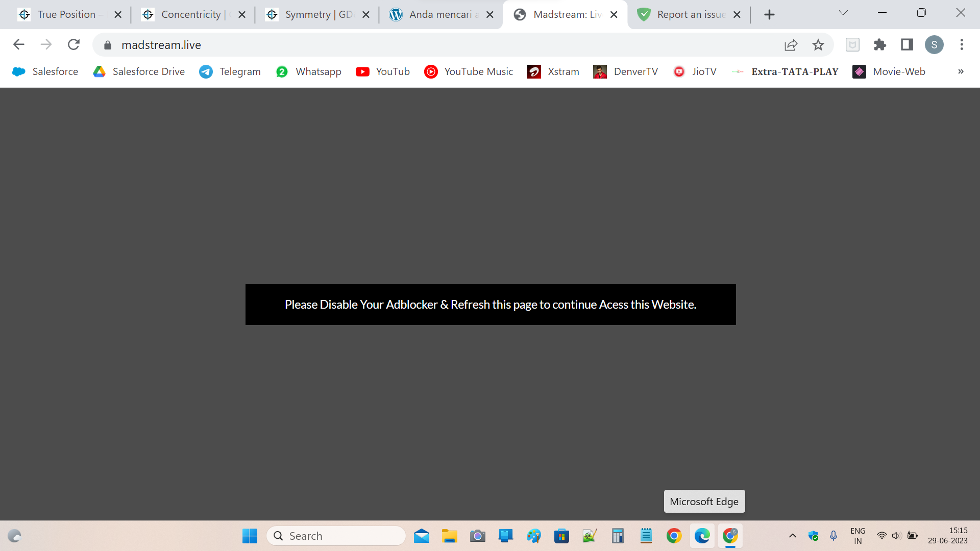Open the Camera app from the taskbar
The image size is (980, 551).
click(478, 536)
